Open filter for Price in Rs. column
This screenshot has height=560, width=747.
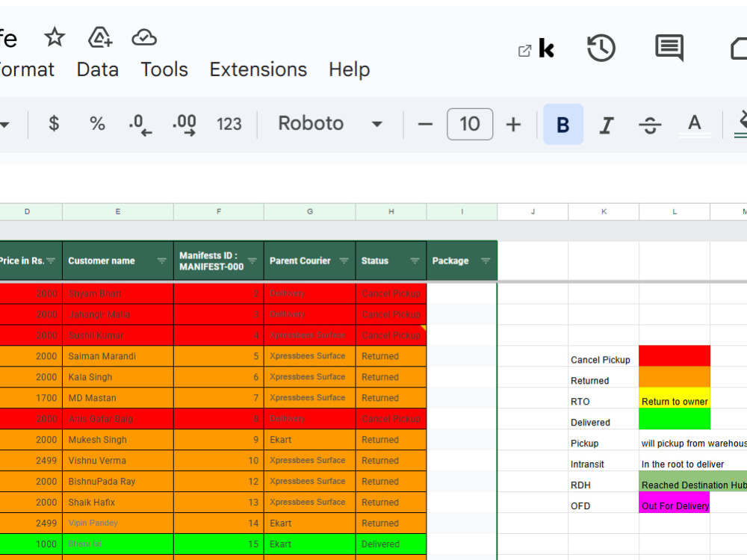51,261
